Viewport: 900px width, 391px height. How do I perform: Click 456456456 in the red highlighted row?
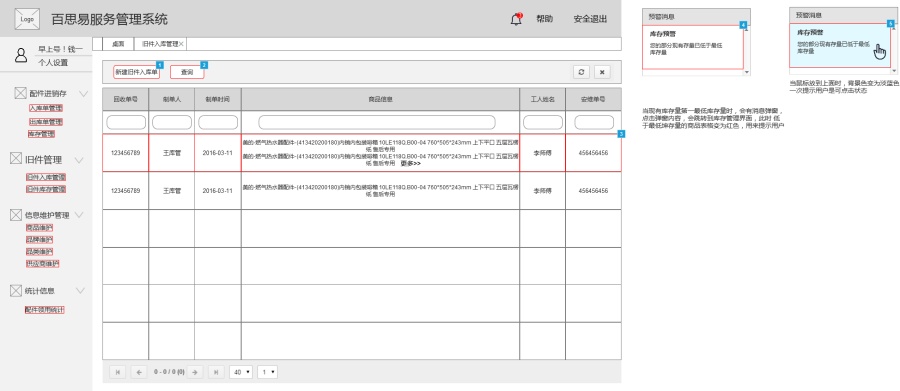[593, 153]
